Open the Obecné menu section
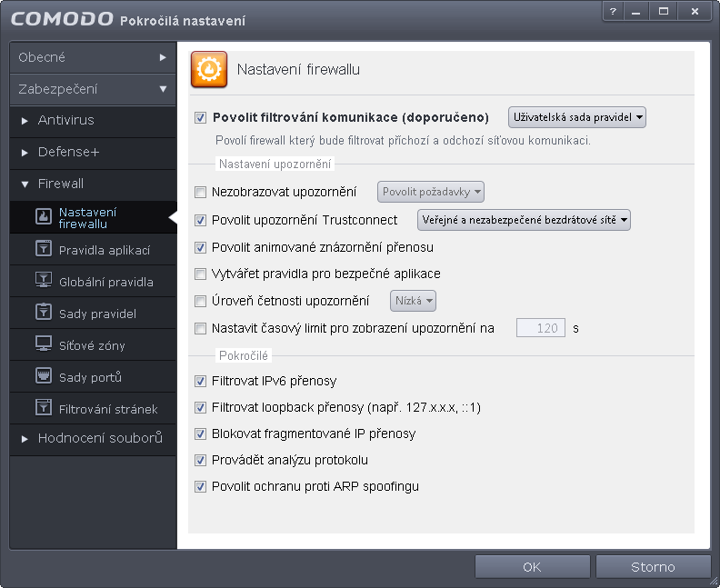The image size is (720, 588). pos(93,57)
